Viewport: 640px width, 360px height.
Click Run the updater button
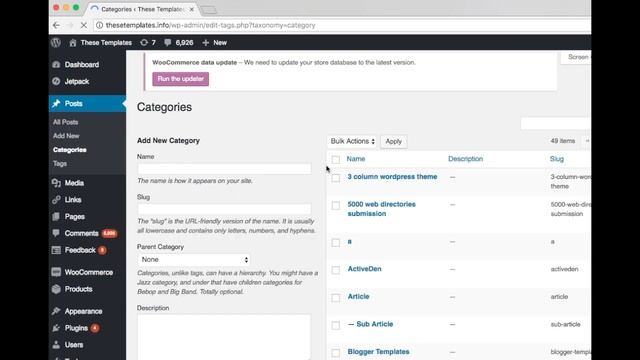pyautogui.click(x=180, y=79)
